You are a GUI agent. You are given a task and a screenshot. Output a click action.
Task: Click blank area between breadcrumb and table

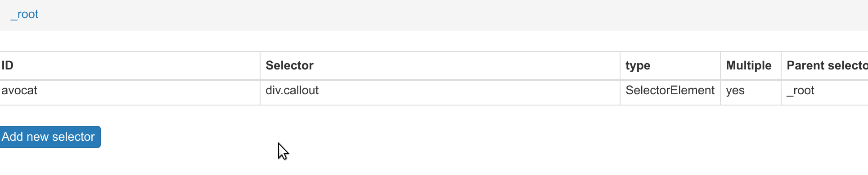pos(434,41)
